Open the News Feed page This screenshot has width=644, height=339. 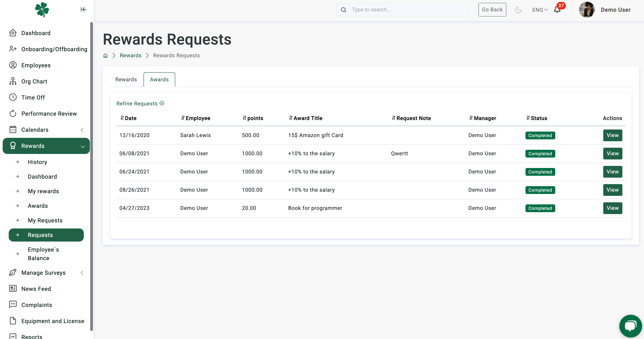[36, 289]
